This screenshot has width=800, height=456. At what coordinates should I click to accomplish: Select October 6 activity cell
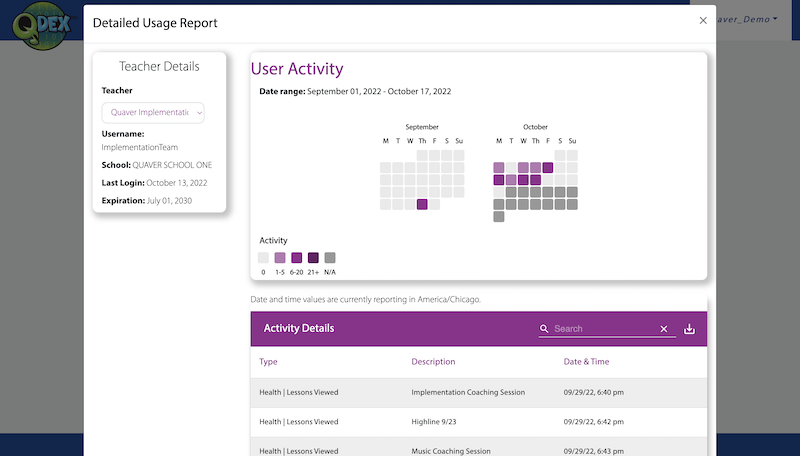[x=535, y=167]
